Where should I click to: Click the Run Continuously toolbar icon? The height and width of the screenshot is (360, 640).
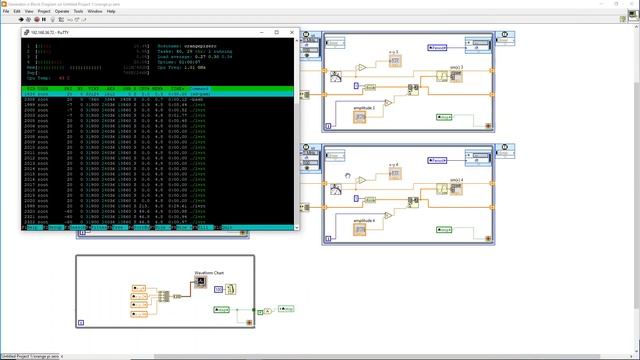click(x=29, y=19)
